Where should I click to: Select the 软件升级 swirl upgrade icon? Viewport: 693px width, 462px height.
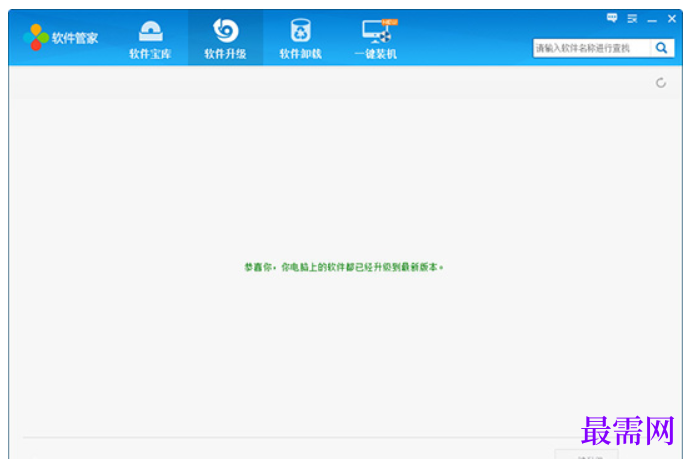pyautogui.click(x=225, y=31)
